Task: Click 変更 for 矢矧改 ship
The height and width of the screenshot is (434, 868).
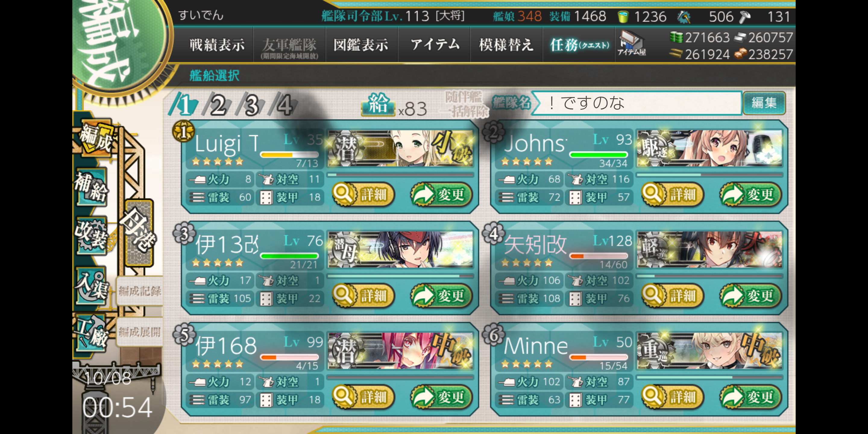Action: tap(751, 296)
